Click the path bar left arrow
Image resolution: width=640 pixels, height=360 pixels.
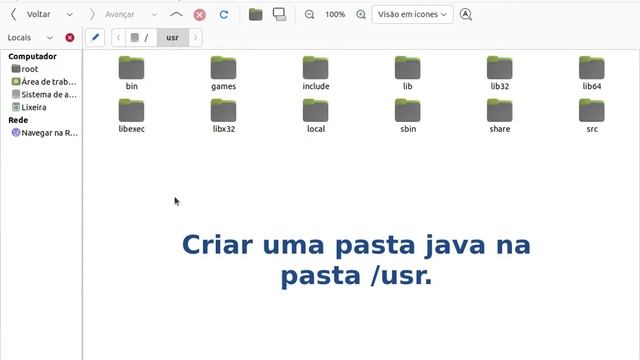click(x=118, y=38)
